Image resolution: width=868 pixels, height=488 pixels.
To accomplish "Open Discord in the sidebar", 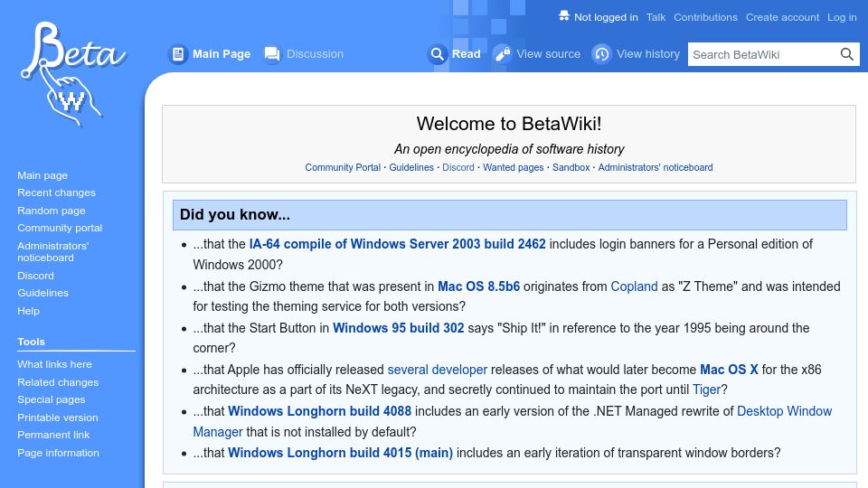I will click(x=35, y=276).
